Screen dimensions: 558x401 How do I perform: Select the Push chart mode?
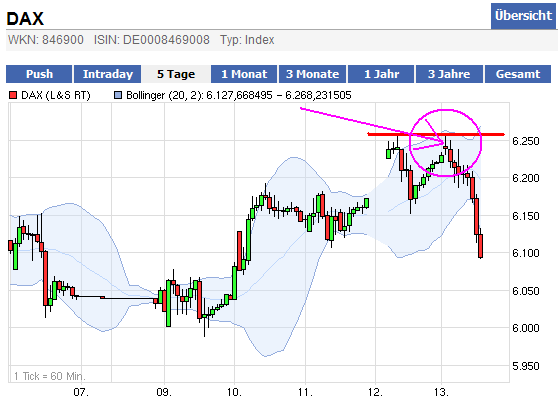click(x=39, y=74)
